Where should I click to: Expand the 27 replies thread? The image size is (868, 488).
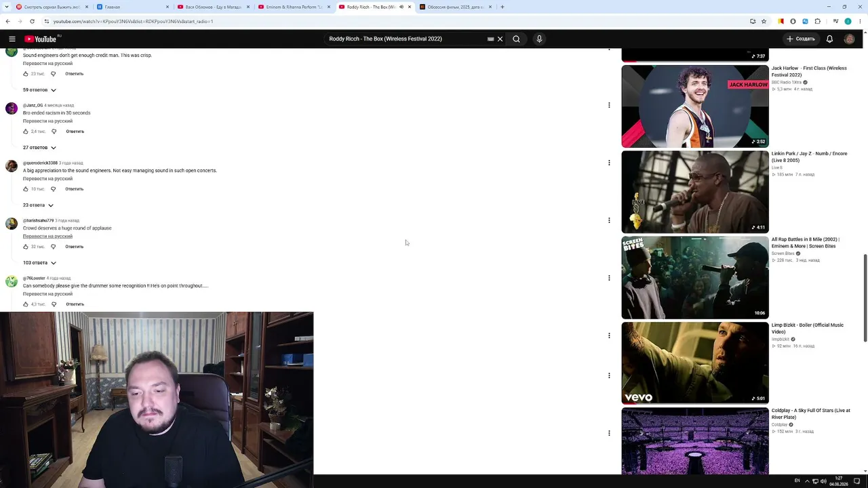(39, 148)
